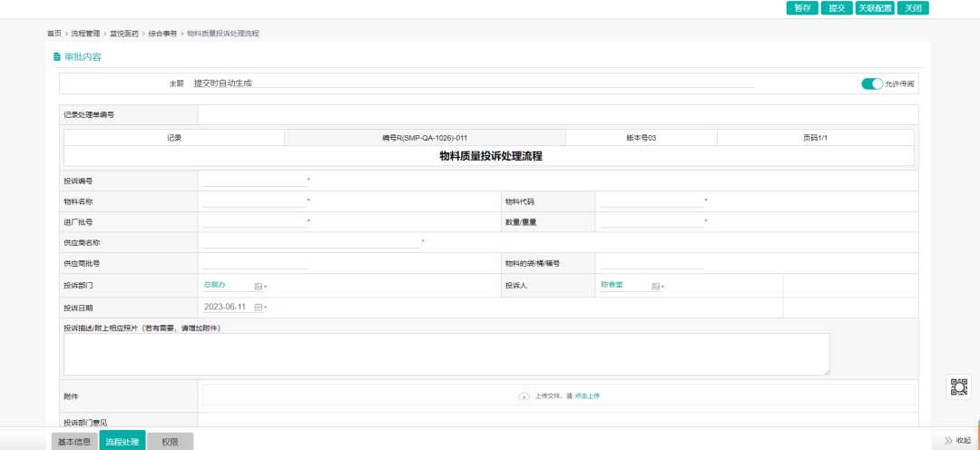The height and width of the screenshot is (450, 980).
Task: Click the 记录处理单编号 label
Action: click(89, 115)
